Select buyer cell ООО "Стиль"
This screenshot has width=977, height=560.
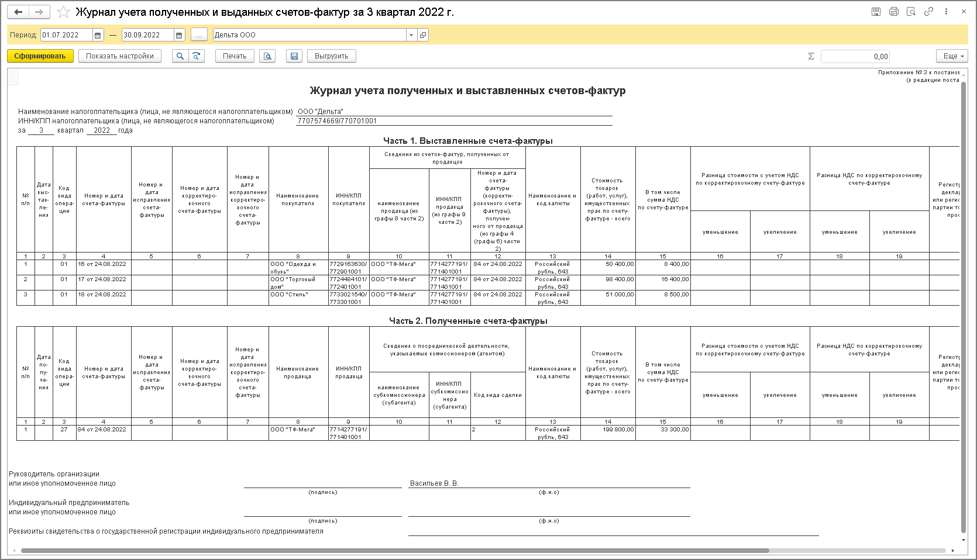pos(298,298)
